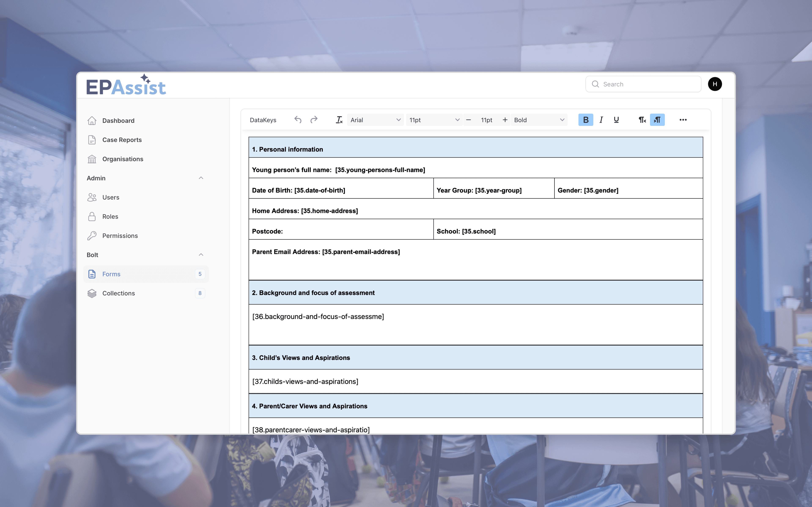Open the Permissions section with key icon
The image size is (812, 507).
[x=120, y=235]
